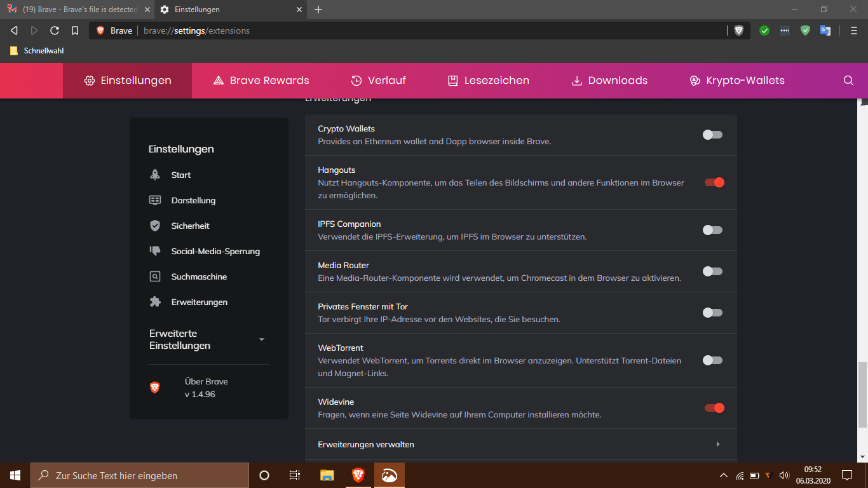Open Suchmaschine settings section
This screenshot has height=488, width=868.
(x=199, y=276)
